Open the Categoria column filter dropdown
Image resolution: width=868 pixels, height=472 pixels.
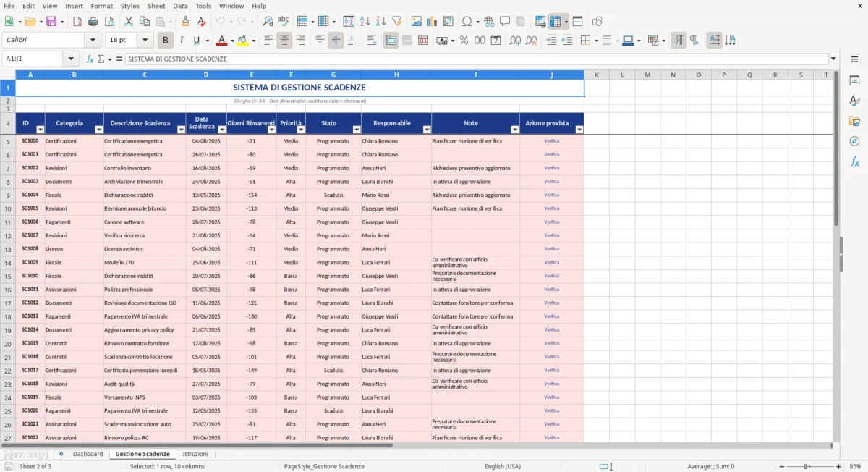99,130
